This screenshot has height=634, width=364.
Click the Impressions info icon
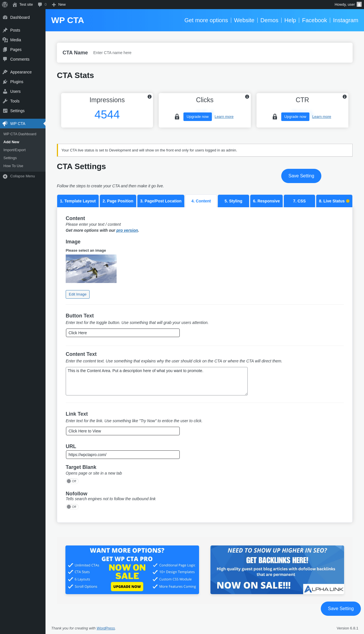click(x=150, y=97)
